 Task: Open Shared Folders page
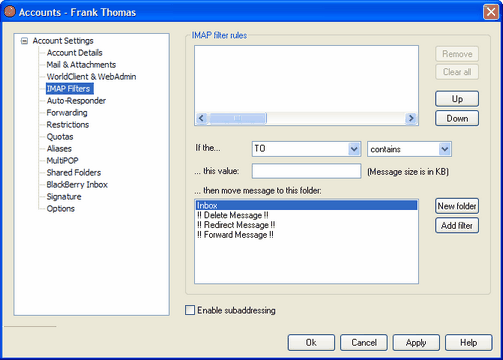click(x=74, y=173)
